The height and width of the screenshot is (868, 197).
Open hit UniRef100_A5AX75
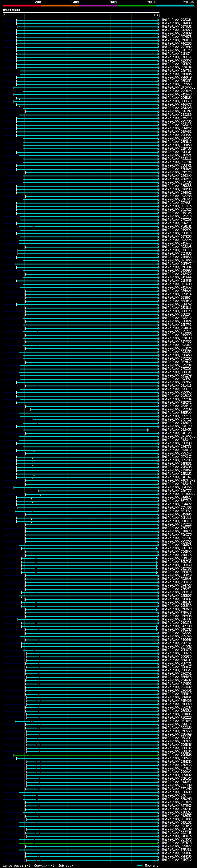coord(177,535)
